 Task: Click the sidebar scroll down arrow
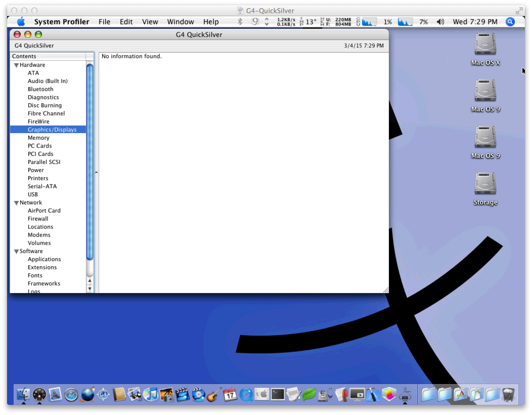coord(90,289)
